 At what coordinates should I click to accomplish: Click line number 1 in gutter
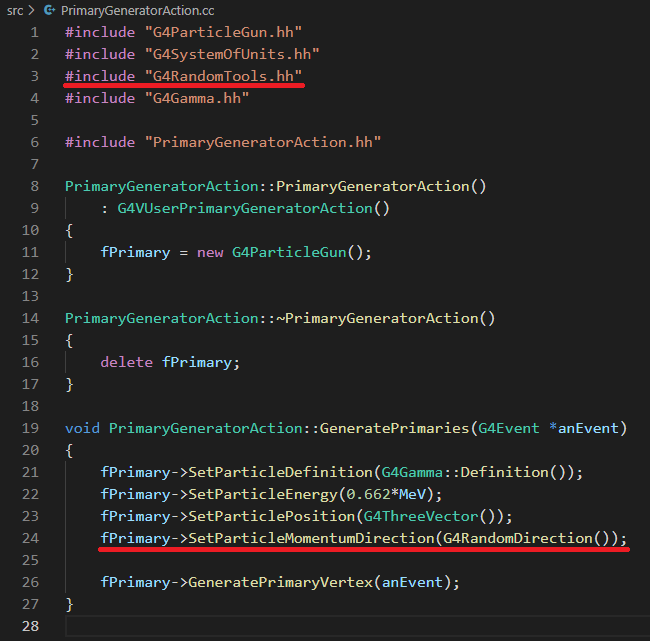click(x=34, y=32)
